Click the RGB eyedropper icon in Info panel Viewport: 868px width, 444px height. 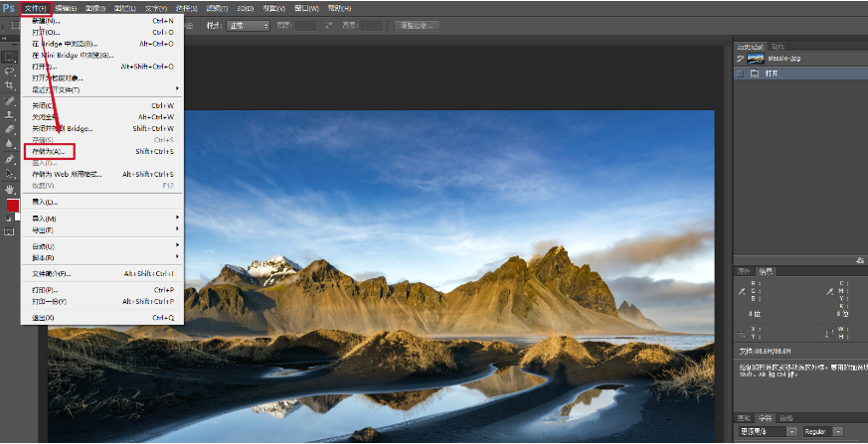click(x=742, y=291)
